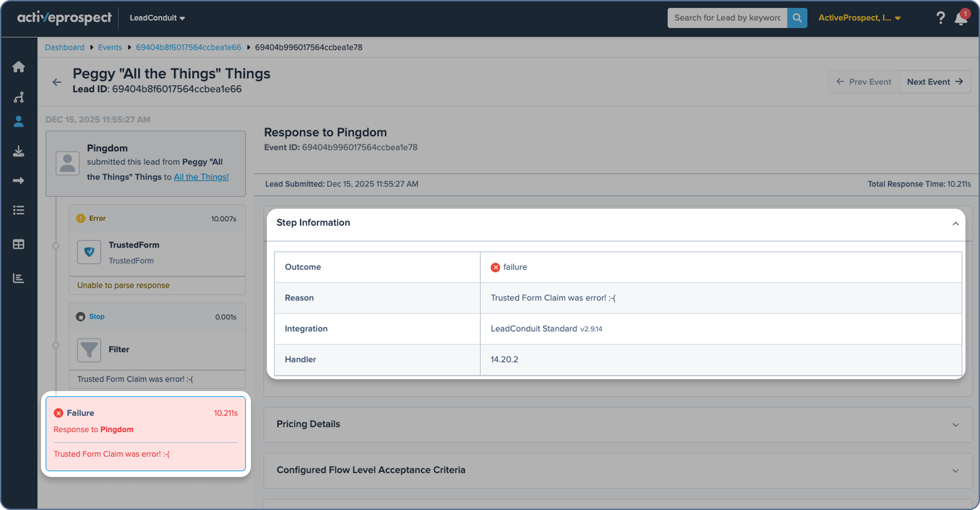Open the help question mark icon
980x510 pixels.
point(940,18)
